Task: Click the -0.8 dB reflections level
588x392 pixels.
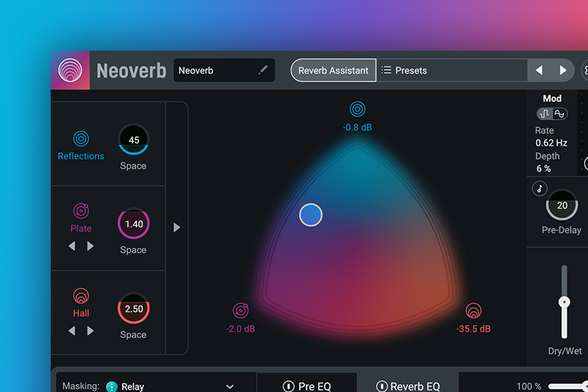Action: pos(357,127)
